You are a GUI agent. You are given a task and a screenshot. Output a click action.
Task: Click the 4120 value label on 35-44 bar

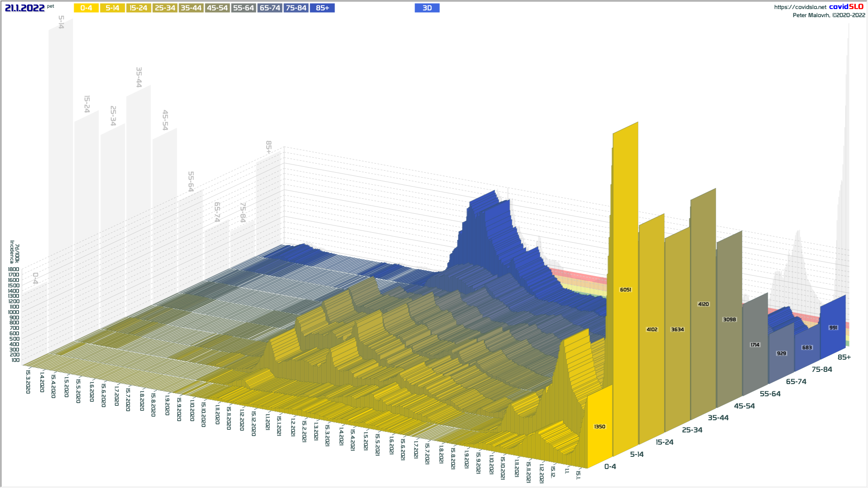point(703,304)
